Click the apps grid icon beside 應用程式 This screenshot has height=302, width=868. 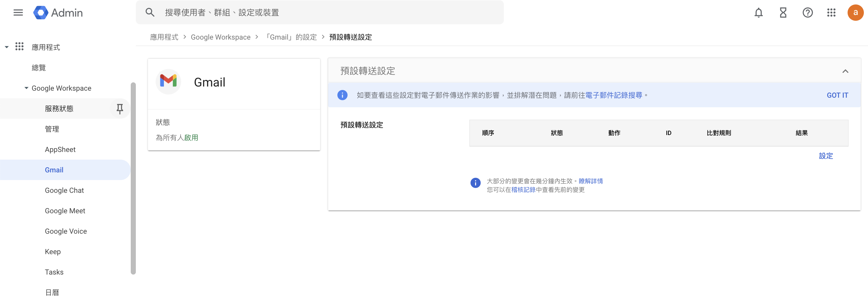pyautogui.click(x=19, y=47)
